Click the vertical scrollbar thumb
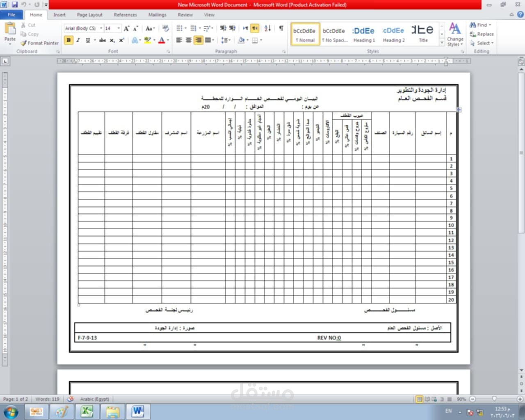Screen dimensions: 525x420 point(521,154)
